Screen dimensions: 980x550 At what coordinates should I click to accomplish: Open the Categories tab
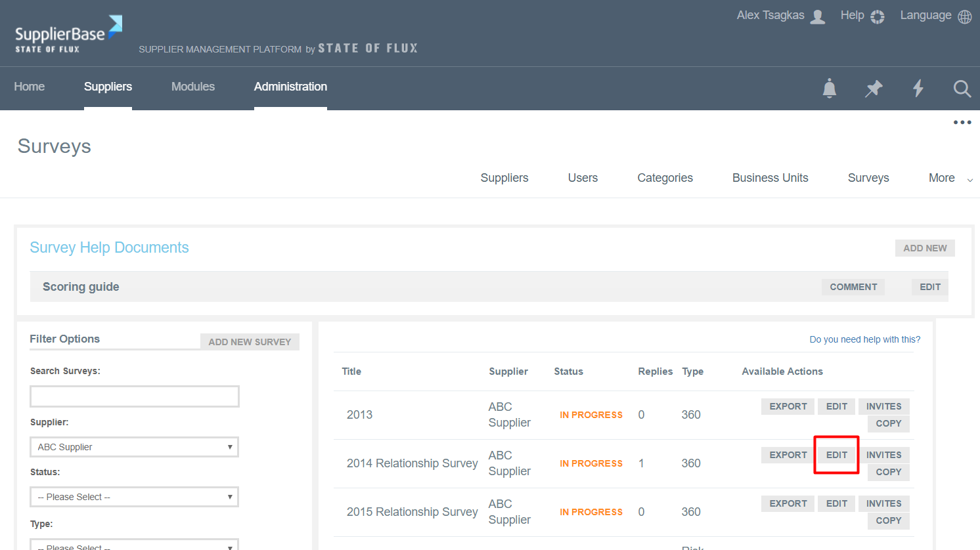coord(665,178)
